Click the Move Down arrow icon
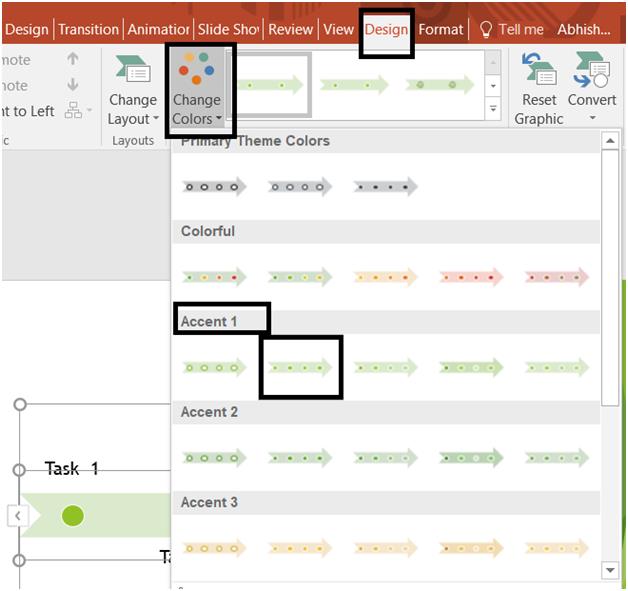Viewport: 628px width, 591px height. 72,85
